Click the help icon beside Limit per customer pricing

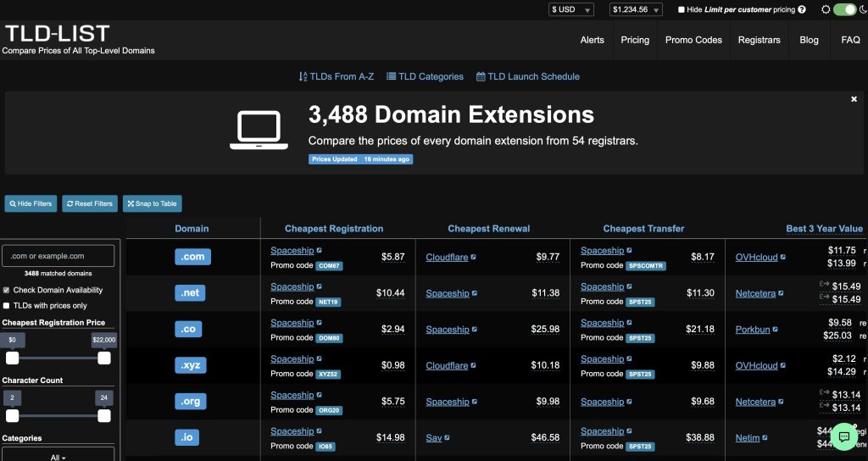(x=802, y=9)
